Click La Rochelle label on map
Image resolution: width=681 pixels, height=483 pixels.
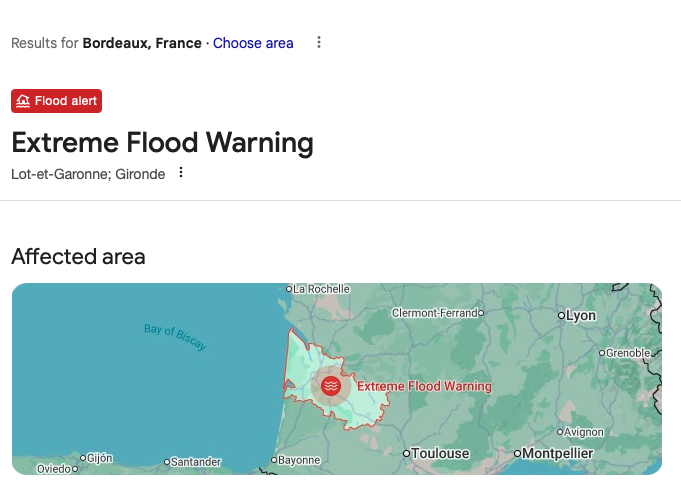click(x=321, y=289)
